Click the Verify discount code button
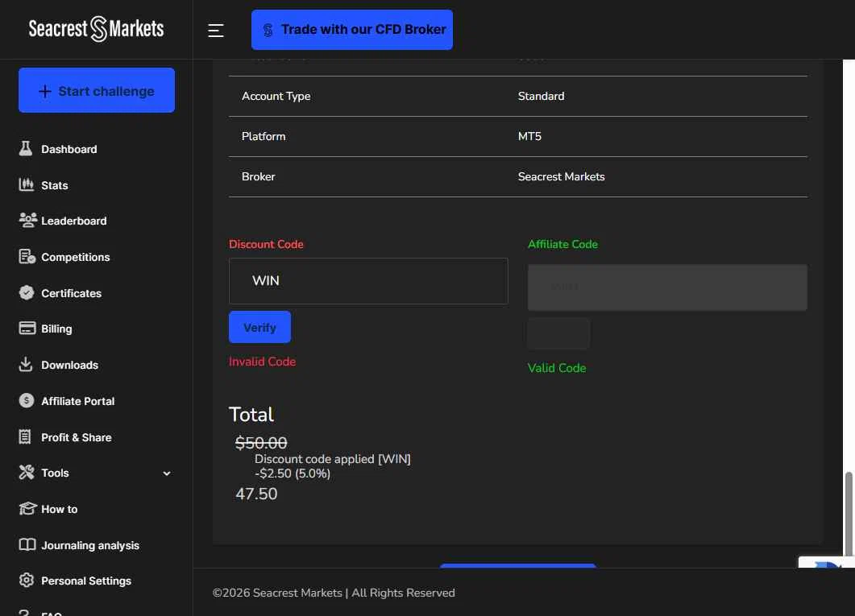 click(259, 328)
